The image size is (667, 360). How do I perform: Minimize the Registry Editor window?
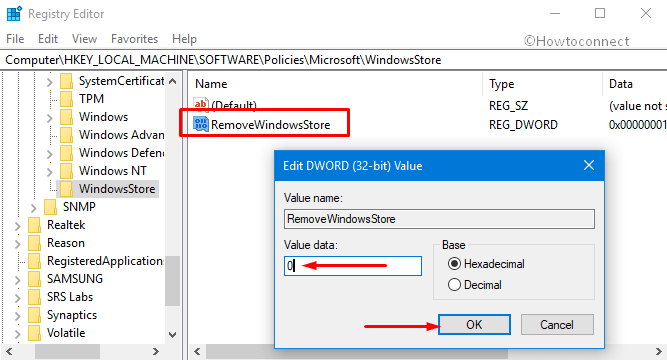pos(555,14)
